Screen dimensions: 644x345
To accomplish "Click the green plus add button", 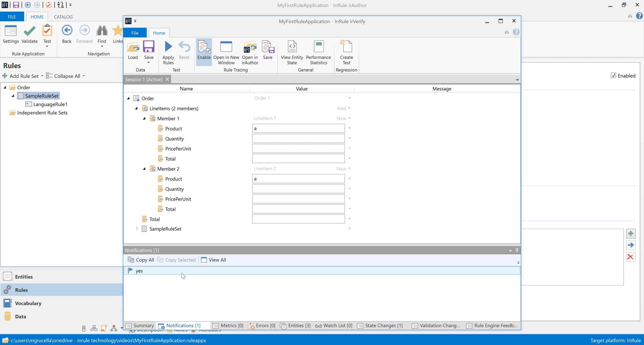I will 631,234.
